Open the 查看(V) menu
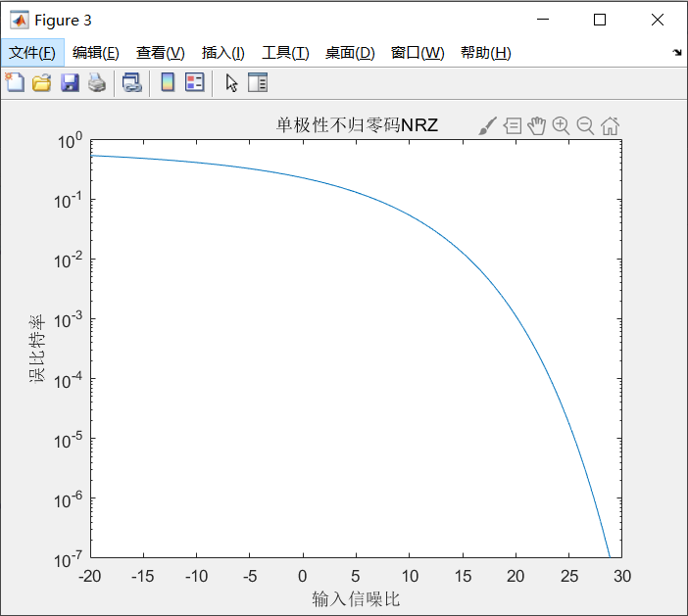Screen dimensions: 688x616 click(x=160, y=53)
